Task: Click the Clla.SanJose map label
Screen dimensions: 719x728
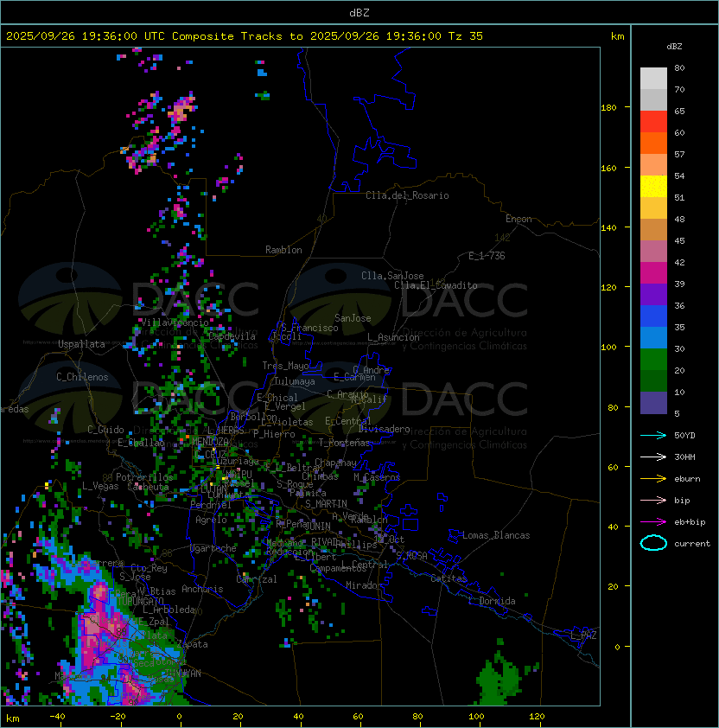Action: click(392, 276)
